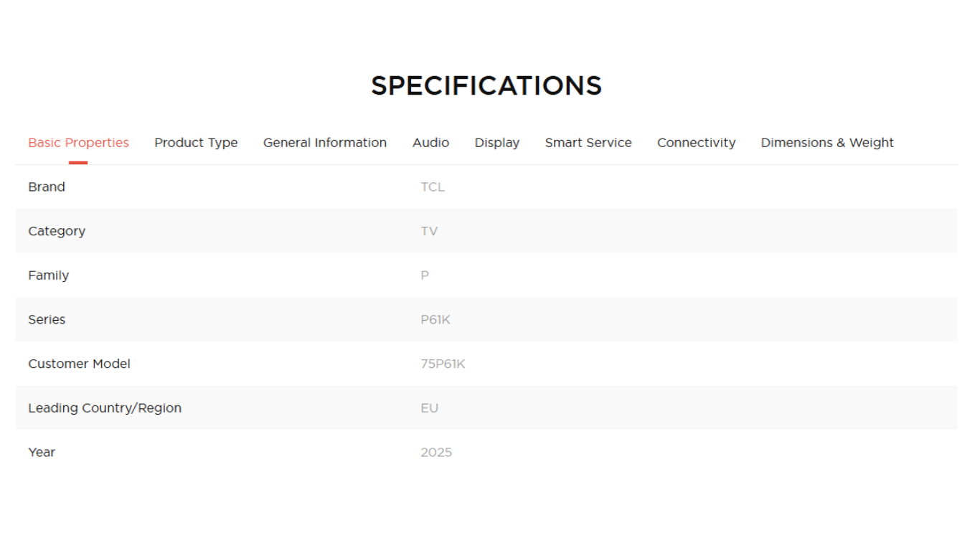Click the Customer Model label
980x551 pixels.
point(80,364)
